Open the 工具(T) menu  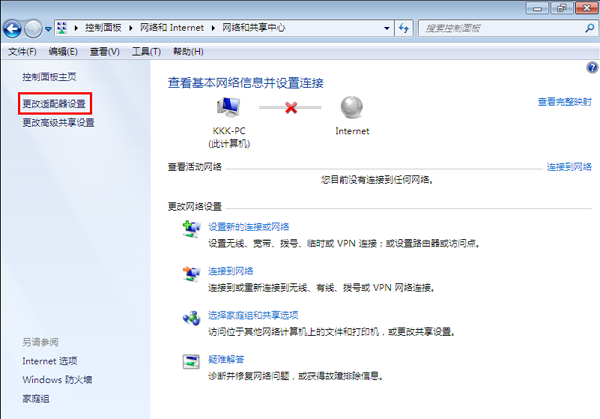click(x=146, y=51)
